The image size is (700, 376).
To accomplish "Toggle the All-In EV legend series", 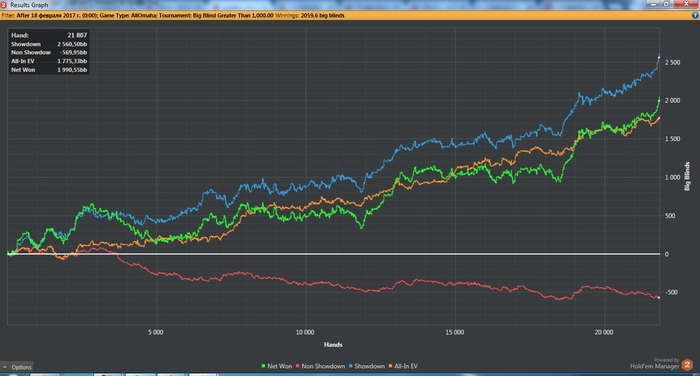I will tap(403, 366).
